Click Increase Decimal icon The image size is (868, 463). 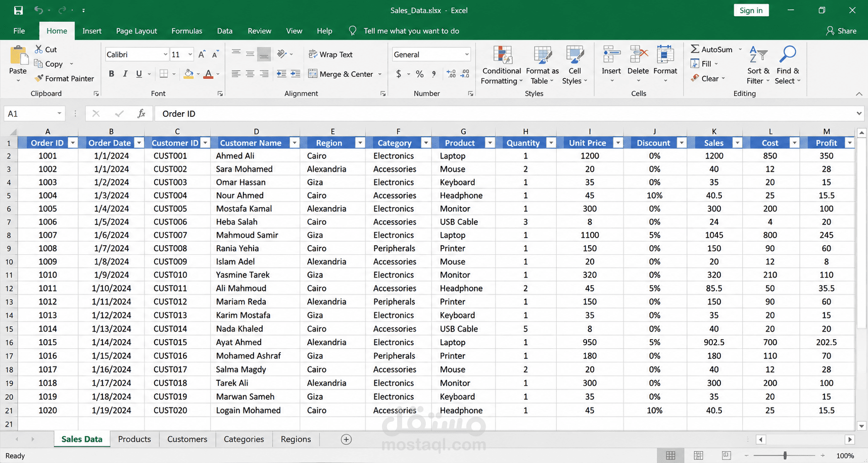tap(451, 74)
